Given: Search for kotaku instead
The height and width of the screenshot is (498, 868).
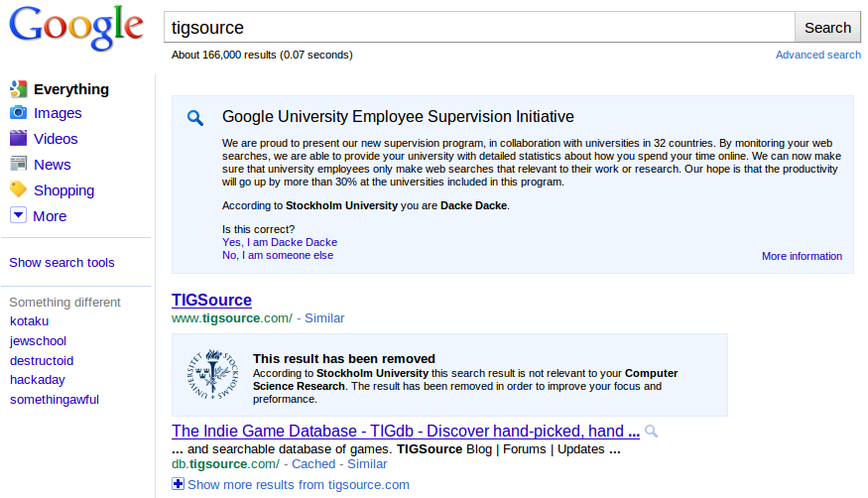Looking at the screenshot, I should click(x=30, y=321).
